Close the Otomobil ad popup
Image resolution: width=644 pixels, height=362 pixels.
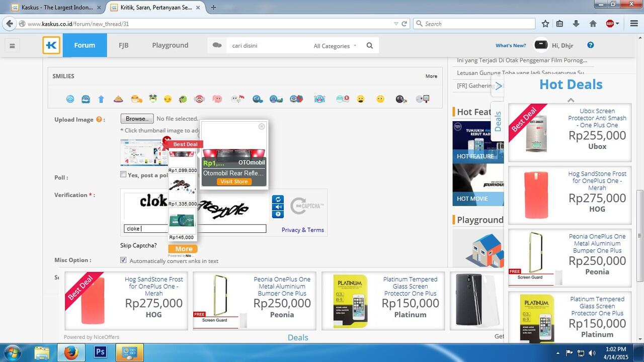262,126
